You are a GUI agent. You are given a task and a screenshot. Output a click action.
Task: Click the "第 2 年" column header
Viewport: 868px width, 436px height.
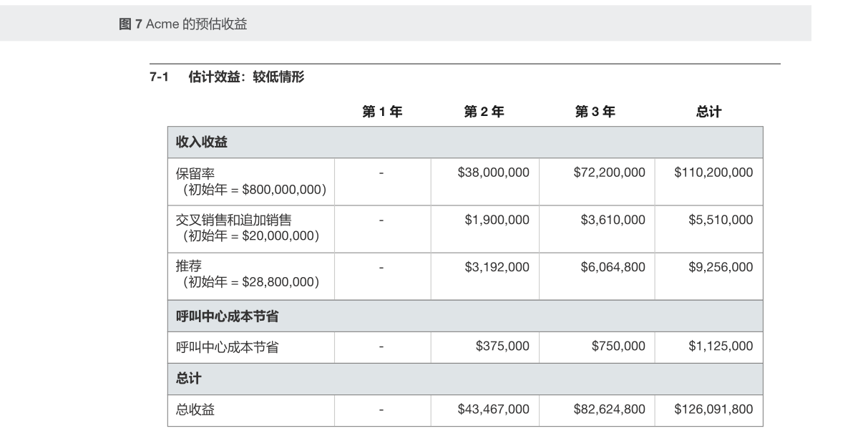point(484,111)
